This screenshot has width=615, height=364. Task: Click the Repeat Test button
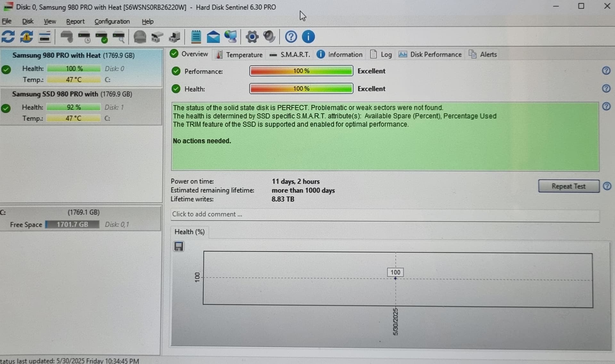pyautogui.click(x=569, y=186)
